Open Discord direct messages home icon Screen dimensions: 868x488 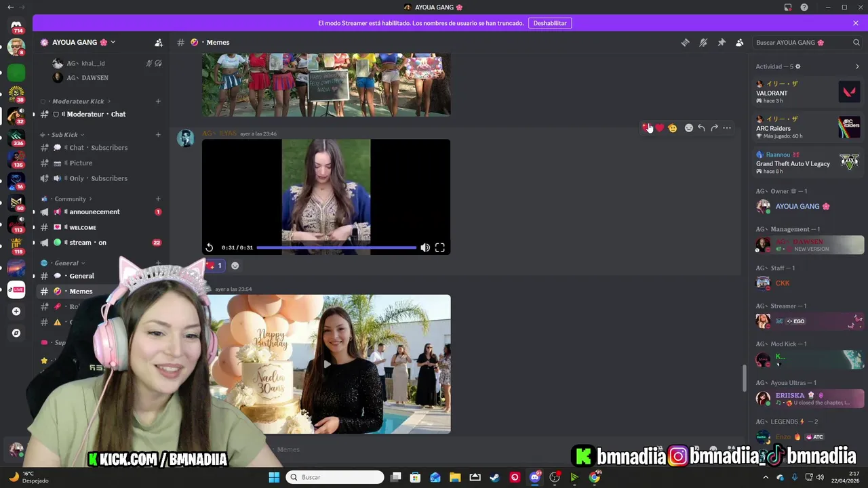click(16, 26)
